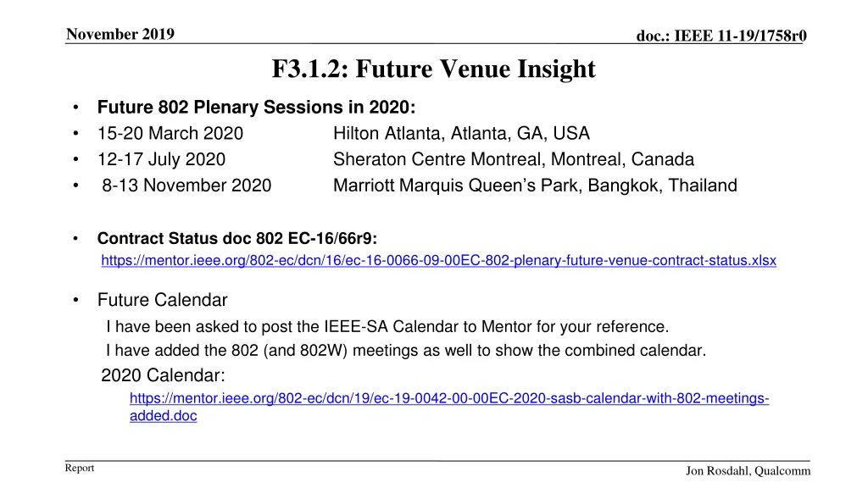This screenshot has width=868, height=488.
Task: Click the 12-17 July 2020 date line
Action: point(162,159)
